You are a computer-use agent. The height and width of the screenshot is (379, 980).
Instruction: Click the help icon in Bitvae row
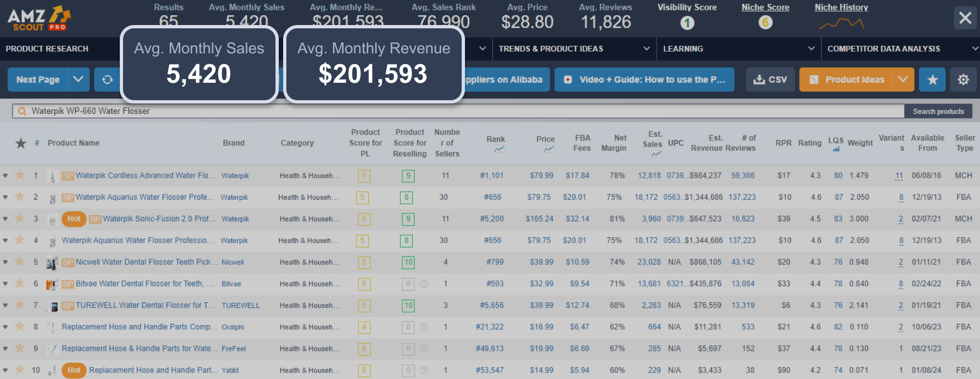[424, 284]
